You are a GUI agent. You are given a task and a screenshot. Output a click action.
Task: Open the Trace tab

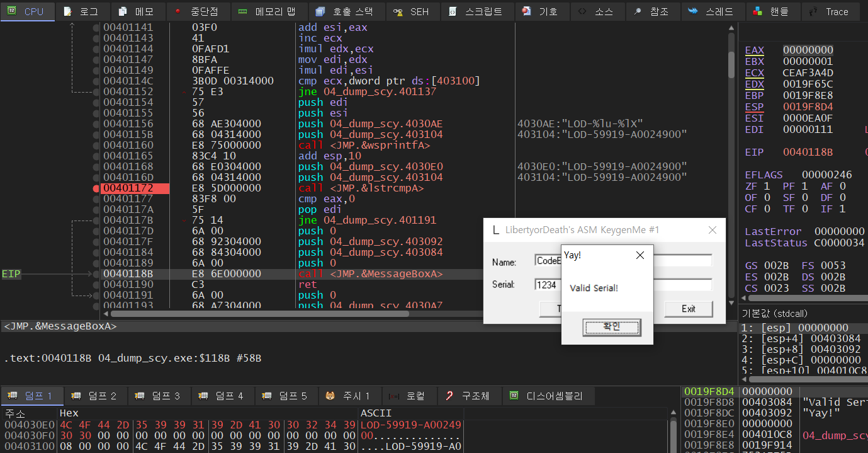tap(830, 11)
